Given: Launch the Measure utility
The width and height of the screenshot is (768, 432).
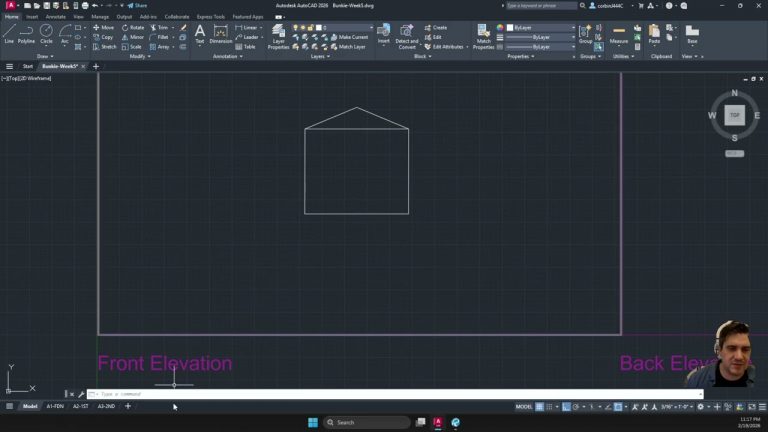Looking at the screenshot, I should coord(619,35).
